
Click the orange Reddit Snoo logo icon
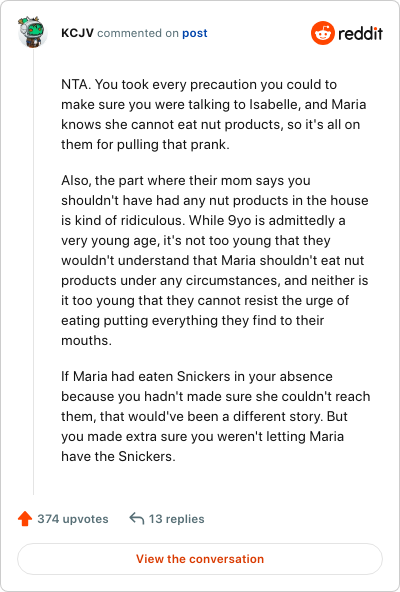(323, 33)
